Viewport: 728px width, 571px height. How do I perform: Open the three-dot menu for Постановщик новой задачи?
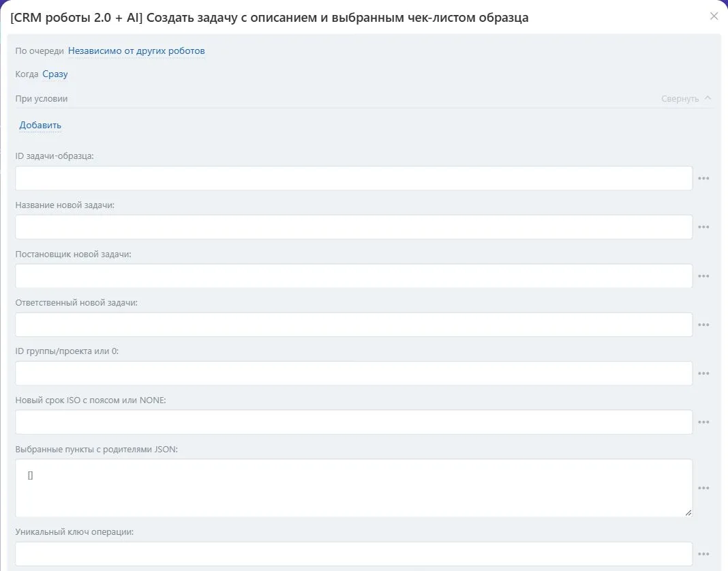pyautogui.click(x=703, y=276)
